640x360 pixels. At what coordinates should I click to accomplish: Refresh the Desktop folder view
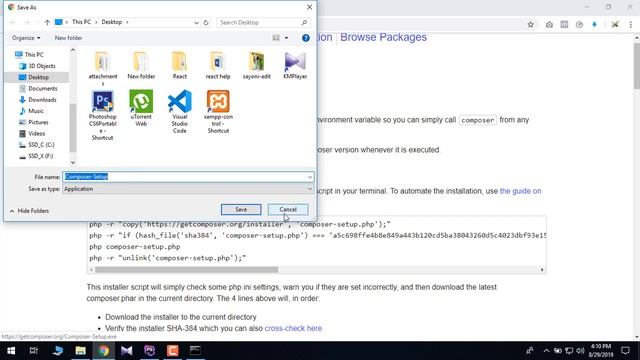coord(206,22)
